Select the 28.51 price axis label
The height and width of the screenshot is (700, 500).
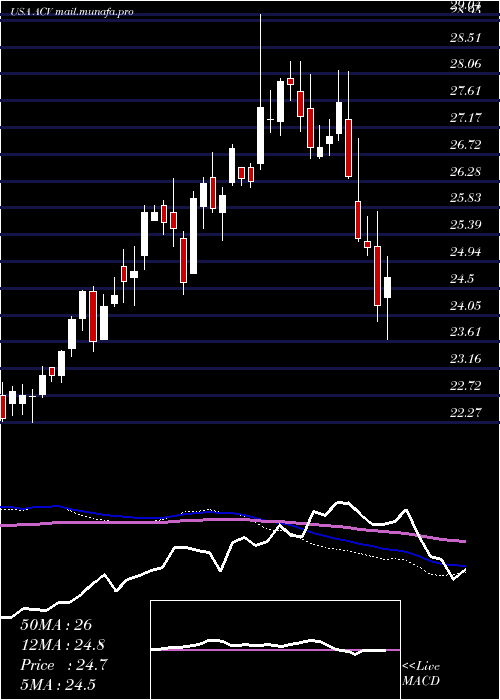coord(466,38)
